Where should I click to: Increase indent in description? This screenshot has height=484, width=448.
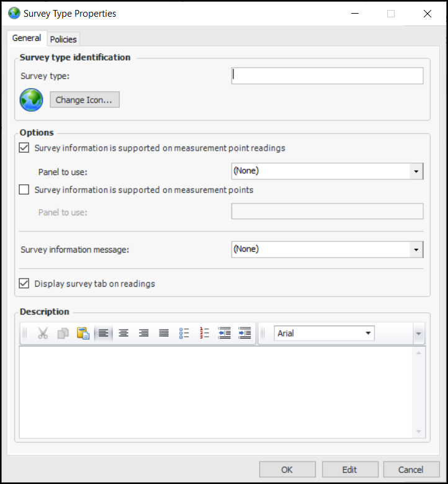tap(244, 333)
